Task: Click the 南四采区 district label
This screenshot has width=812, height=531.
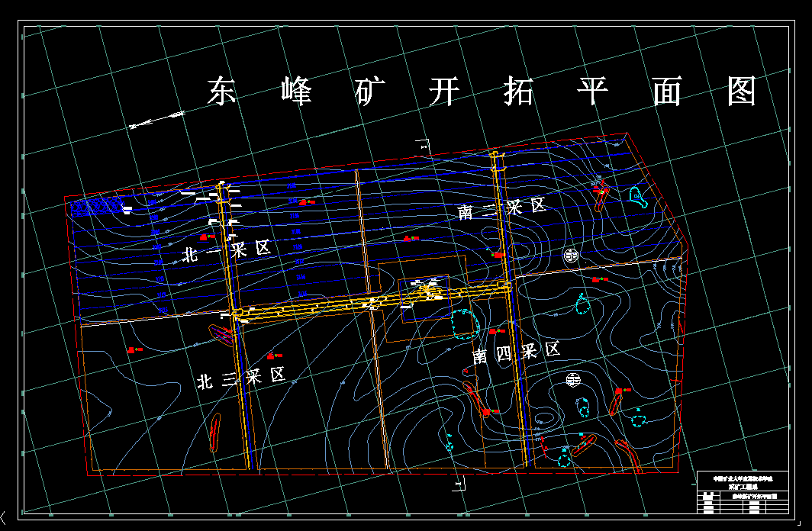Action: (516, 350)
